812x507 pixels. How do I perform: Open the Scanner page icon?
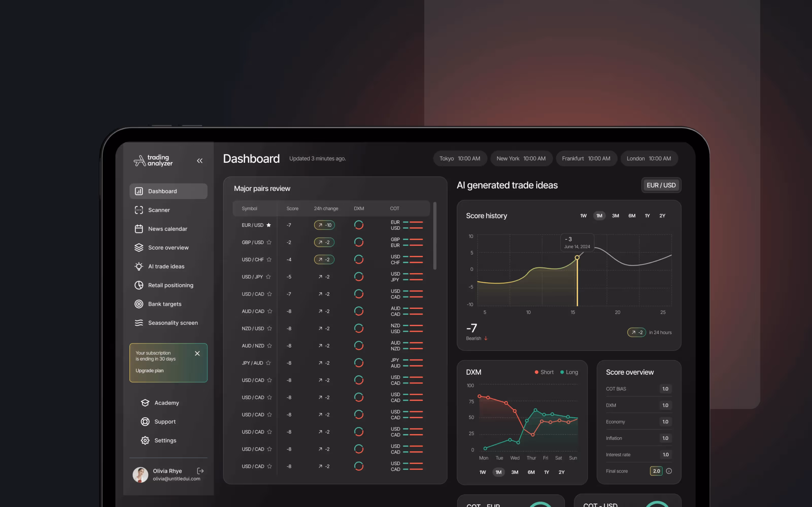click(x=139, y=210)
